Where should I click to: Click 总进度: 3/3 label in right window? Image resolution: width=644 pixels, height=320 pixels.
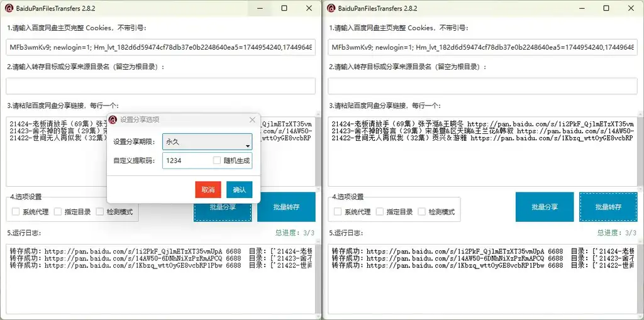point(616,233)
